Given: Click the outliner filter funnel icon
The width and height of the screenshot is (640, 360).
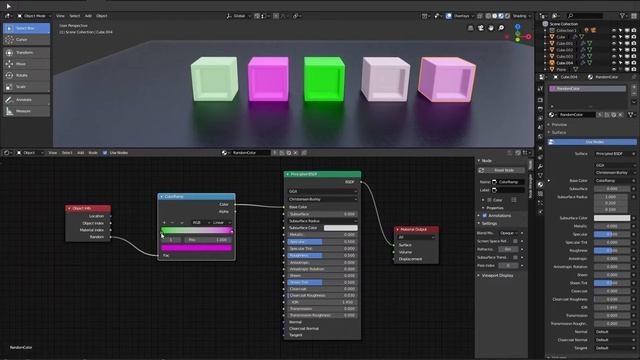Looking at the screenshot, I should pos(622,16).
